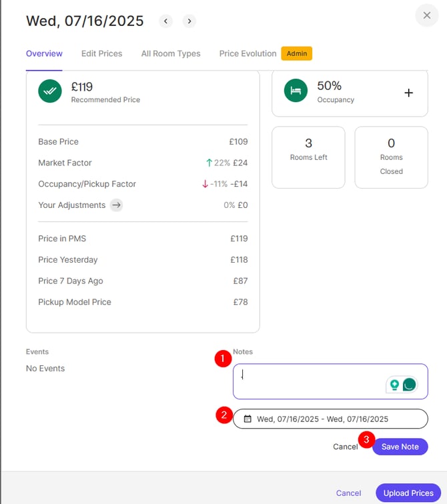
Task: Open the Price Evolution tab
Action: [x=248, y=53]
